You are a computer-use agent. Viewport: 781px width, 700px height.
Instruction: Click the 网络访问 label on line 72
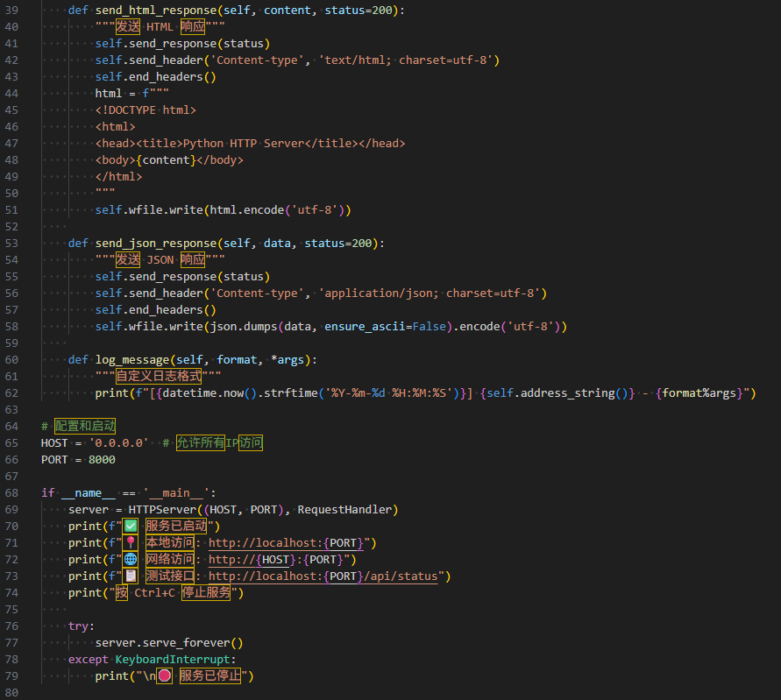coord(170,559)
